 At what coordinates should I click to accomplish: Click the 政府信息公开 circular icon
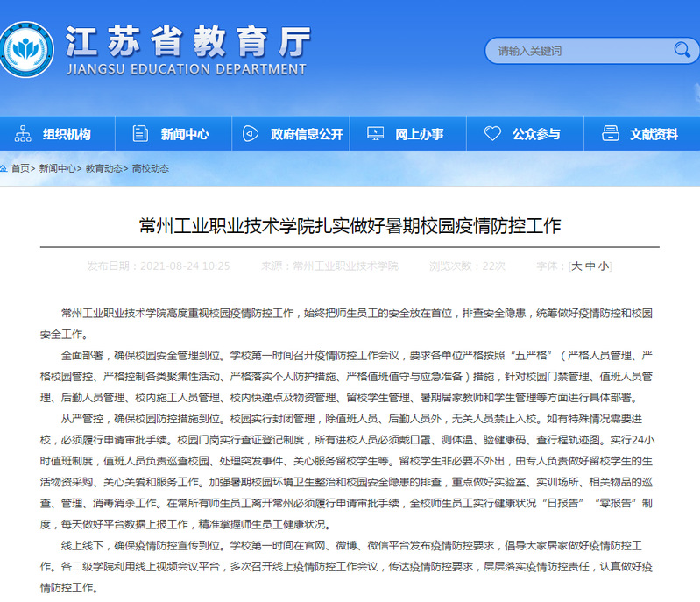tap(251, 134)
